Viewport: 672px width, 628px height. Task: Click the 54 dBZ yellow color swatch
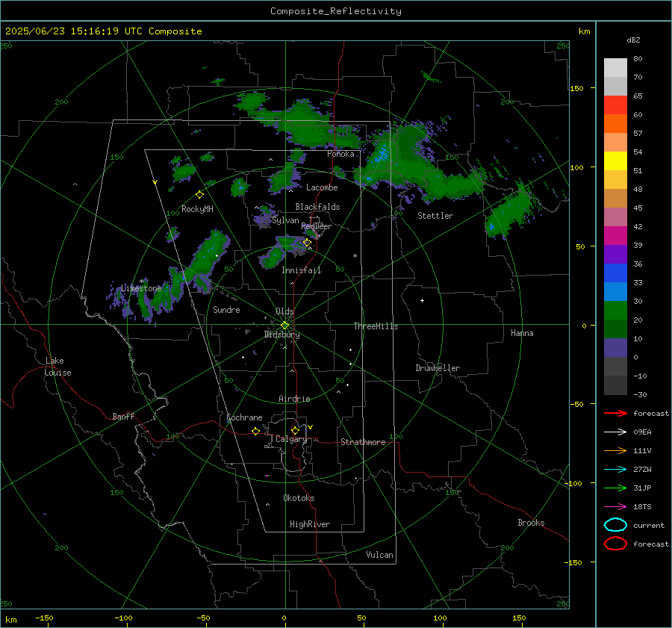tap(615, 161)
